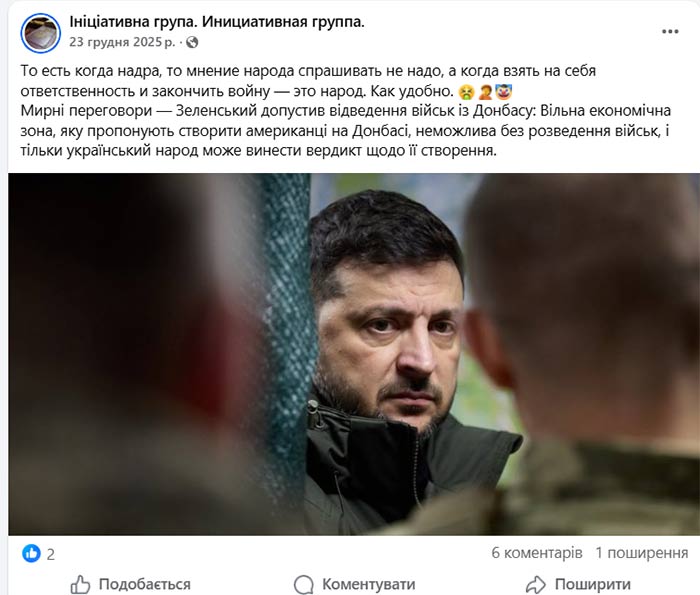Open the 23 грудня 2025 р. timestamp link
This screenshot has width=700, height=595.
[x=122, y=42]
